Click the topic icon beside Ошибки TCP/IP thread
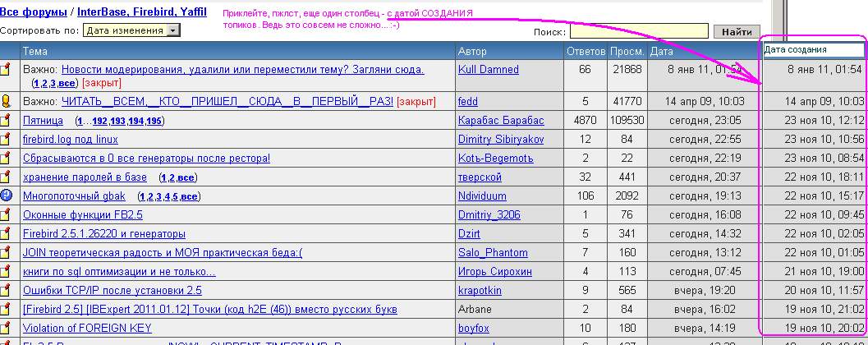Image resolution: width=868 pixels, height=345 pixels. [x=6, y=291]
